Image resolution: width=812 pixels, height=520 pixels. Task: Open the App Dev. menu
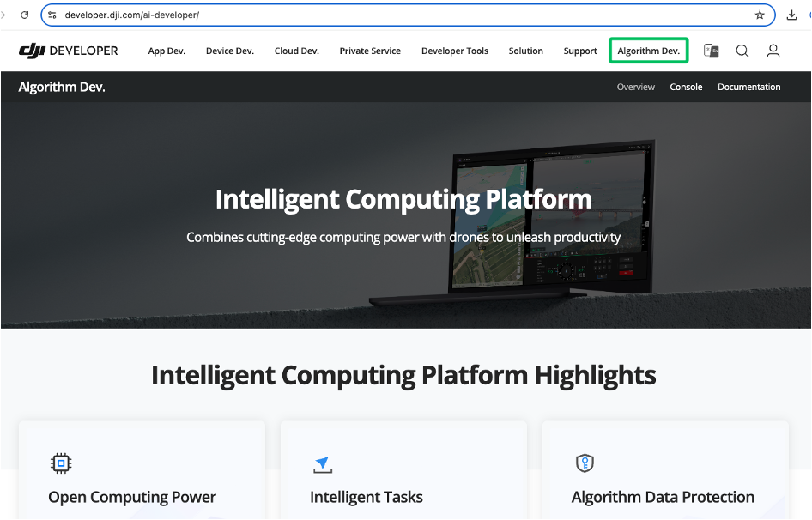pos(167,51)
